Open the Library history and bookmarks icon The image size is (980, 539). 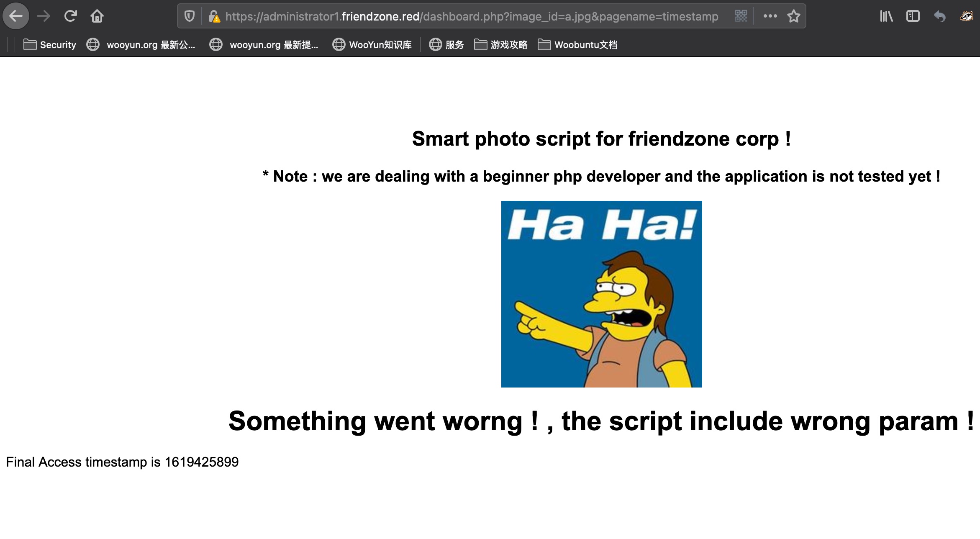pos(886,16)
